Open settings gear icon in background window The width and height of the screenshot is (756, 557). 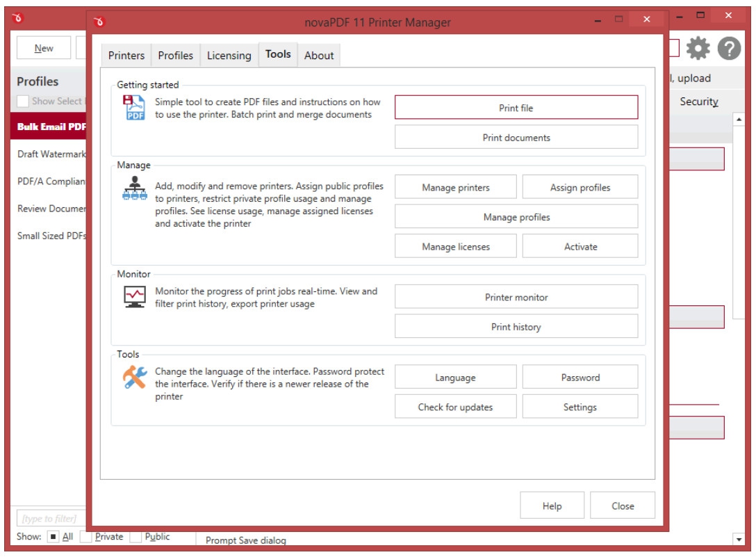[x=698, y=48]
